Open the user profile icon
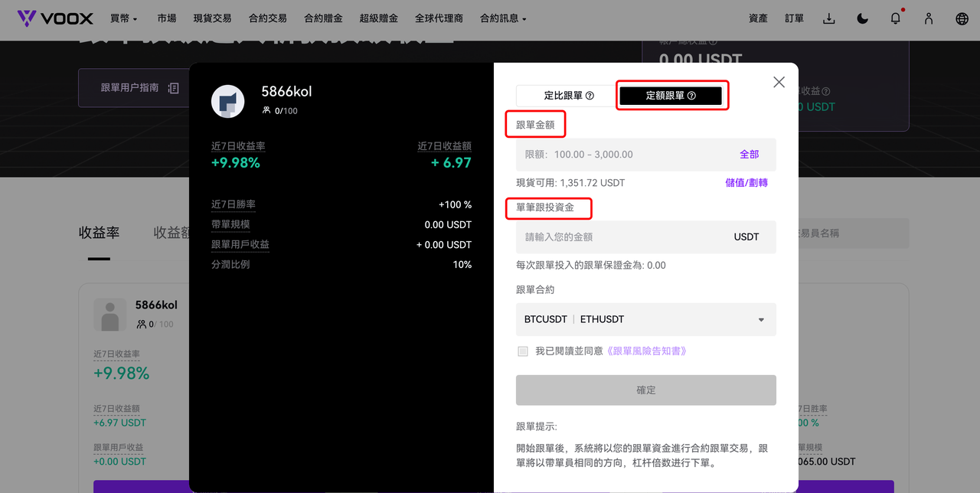This screenshot has width=980, height=493. [x=929, y=18]
